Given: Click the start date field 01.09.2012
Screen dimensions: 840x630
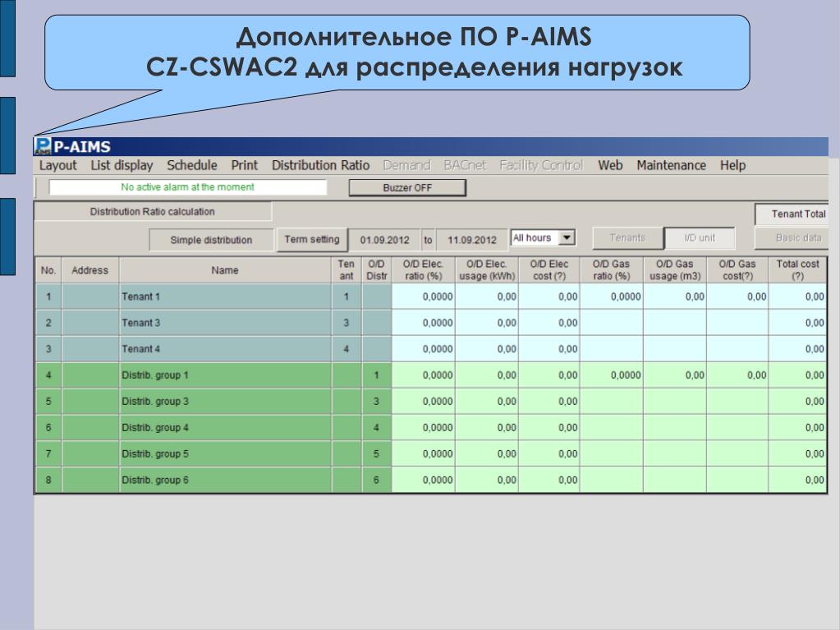Looking at the screenshot, I should [x=384, y=240].
